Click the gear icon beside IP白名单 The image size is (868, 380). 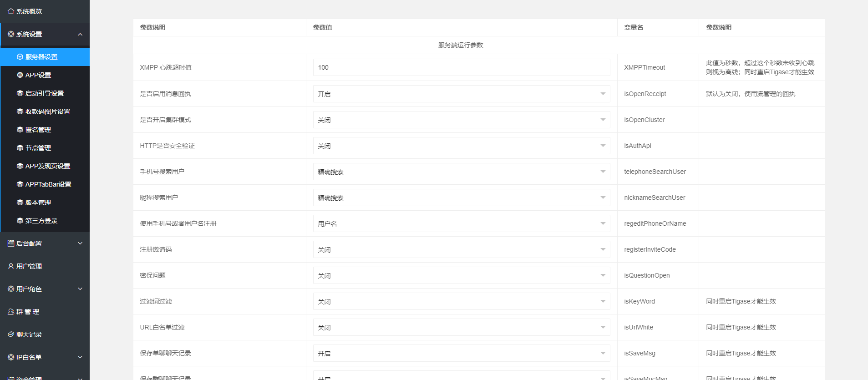coord(11,357)
